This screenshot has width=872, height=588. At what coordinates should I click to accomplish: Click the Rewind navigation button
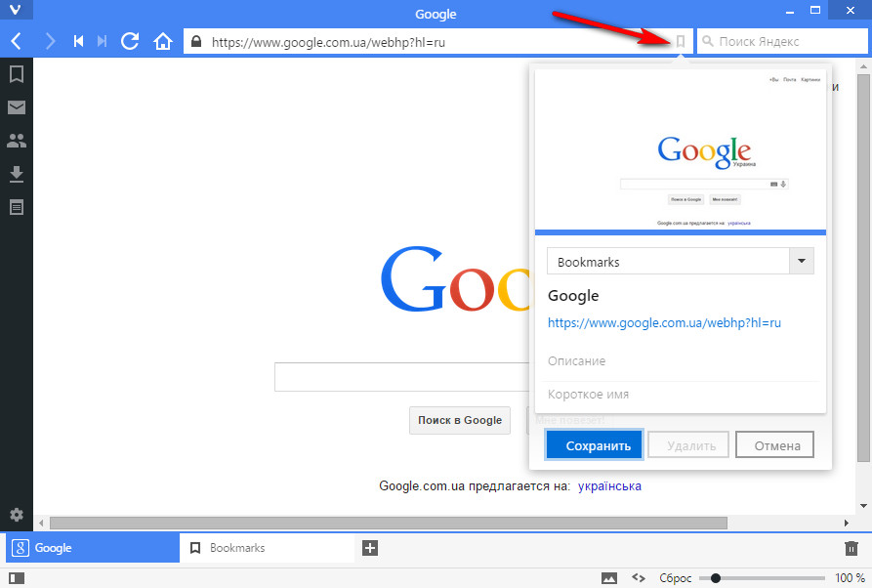[78, 41]
